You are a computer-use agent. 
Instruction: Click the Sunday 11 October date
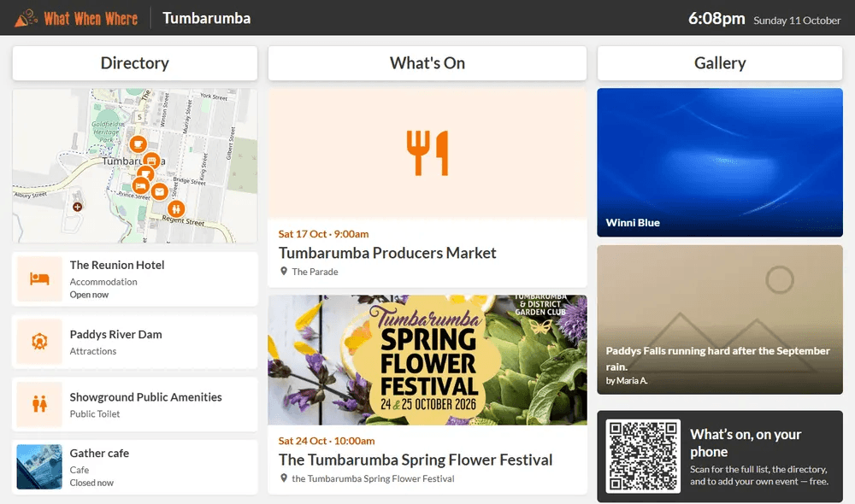point(797,21)
